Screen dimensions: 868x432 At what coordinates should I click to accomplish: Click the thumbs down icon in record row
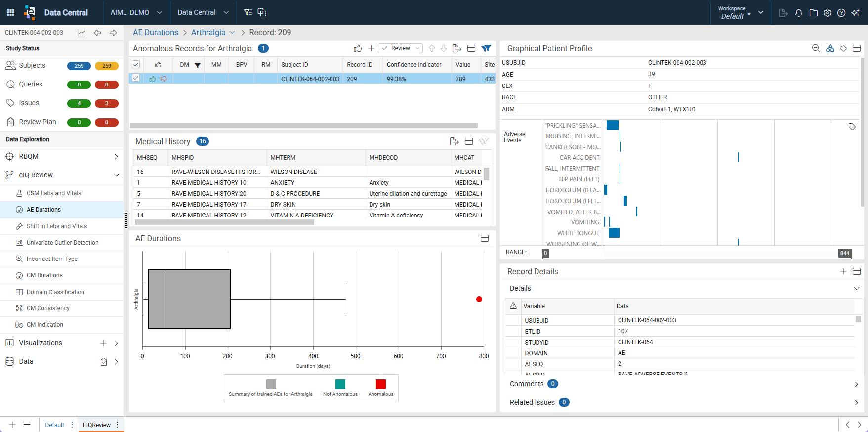coord(164,79)
